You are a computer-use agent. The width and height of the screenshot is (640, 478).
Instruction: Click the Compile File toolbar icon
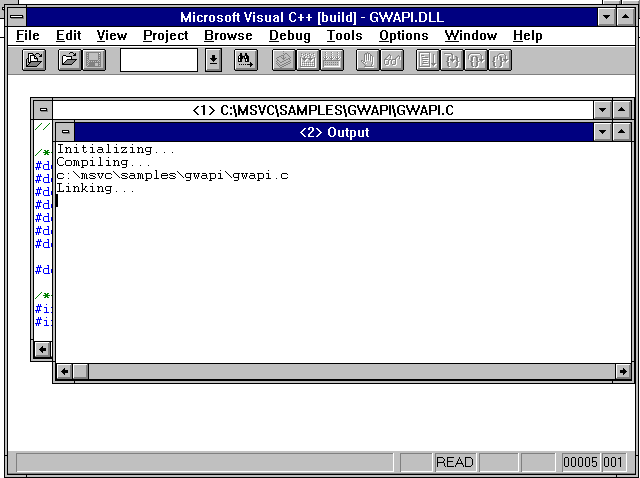(x=284, y=60)
